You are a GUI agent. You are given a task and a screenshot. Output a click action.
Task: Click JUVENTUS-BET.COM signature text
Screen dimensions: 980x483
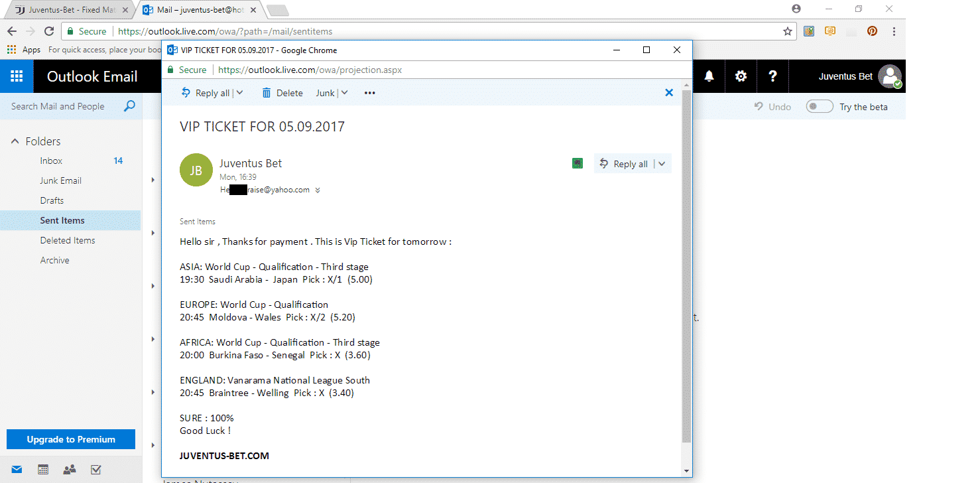coord(224,456)
